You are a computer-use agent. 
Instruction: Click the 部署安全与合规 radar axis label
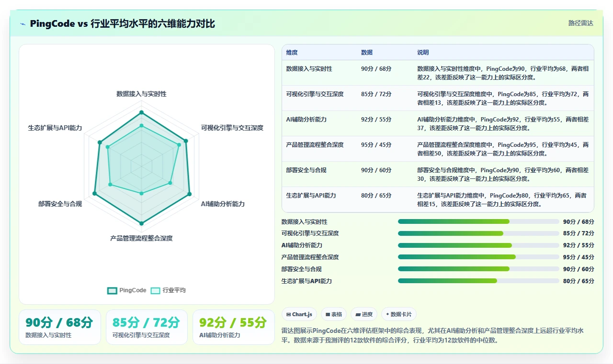tap(60, 204)
